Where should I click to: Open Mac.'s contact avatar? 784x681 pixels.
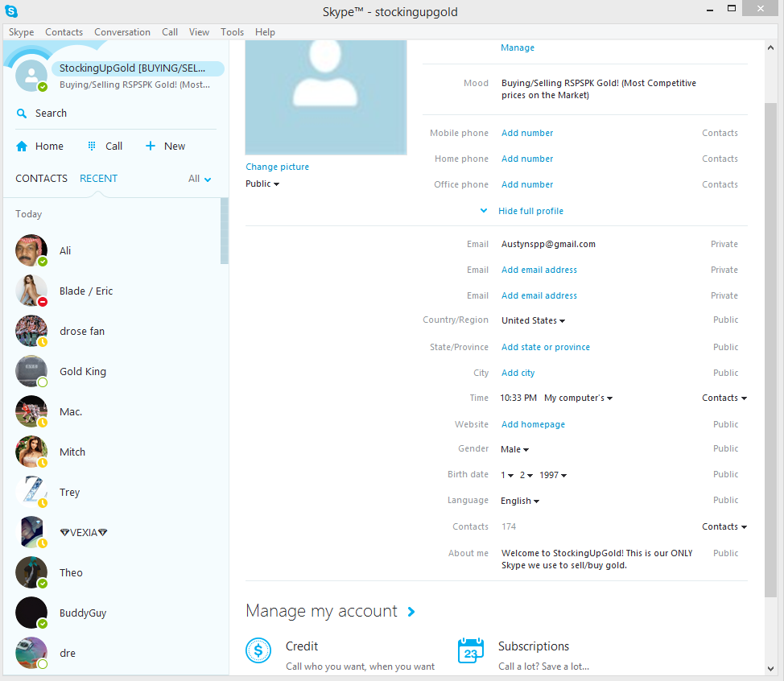31,411
